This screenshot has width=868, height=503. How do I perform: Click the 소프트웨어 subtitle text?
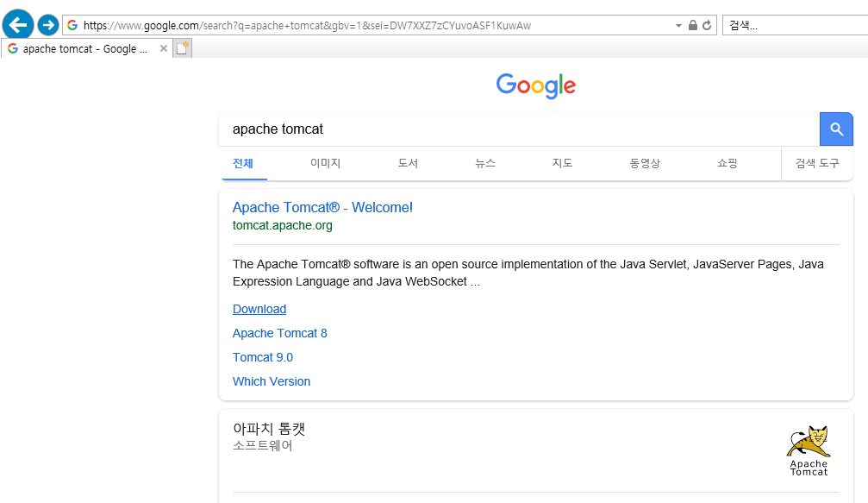click(262, 445)
